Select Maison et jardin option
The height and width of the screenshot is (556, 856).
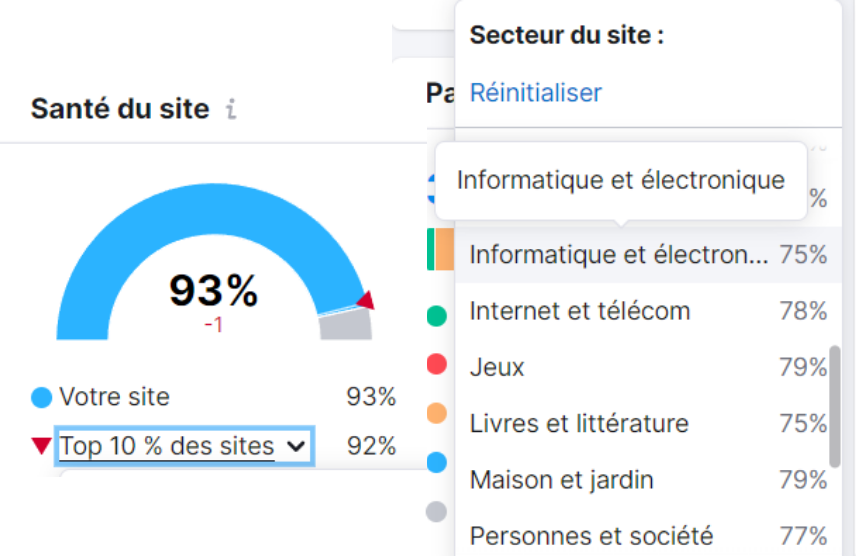(x=561, y=479)
